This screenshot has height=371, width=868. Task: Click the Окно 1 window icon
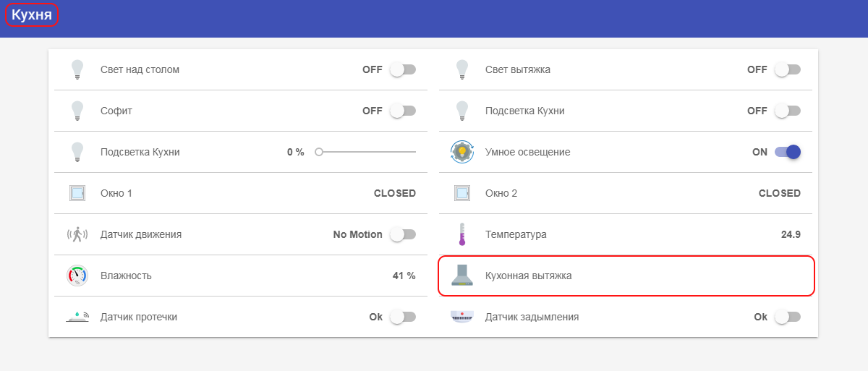[77, 193]
